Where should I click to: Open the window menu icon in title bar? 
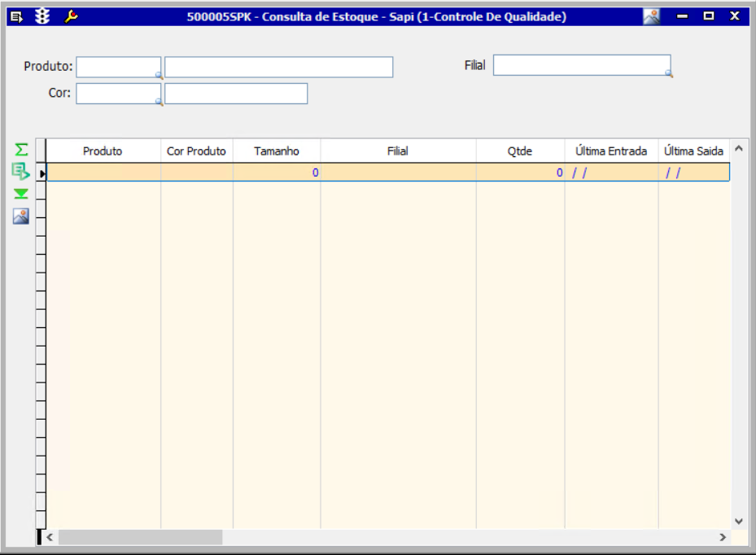click(x=16, y=17)
